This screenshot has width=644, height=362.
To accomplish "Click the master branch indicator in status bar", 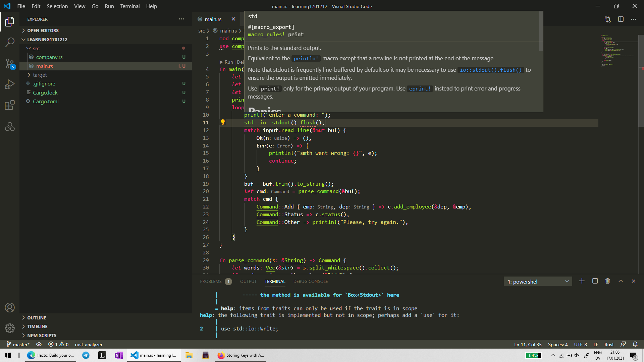I will click(x=18, y=344).
